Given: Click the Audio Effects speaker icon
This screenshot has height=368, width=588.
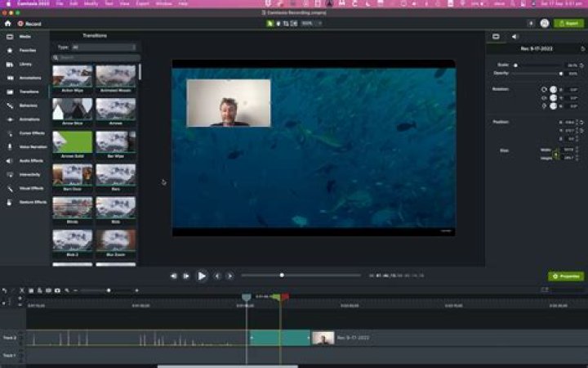Looking at the screenshot, I should pos(10,161).
